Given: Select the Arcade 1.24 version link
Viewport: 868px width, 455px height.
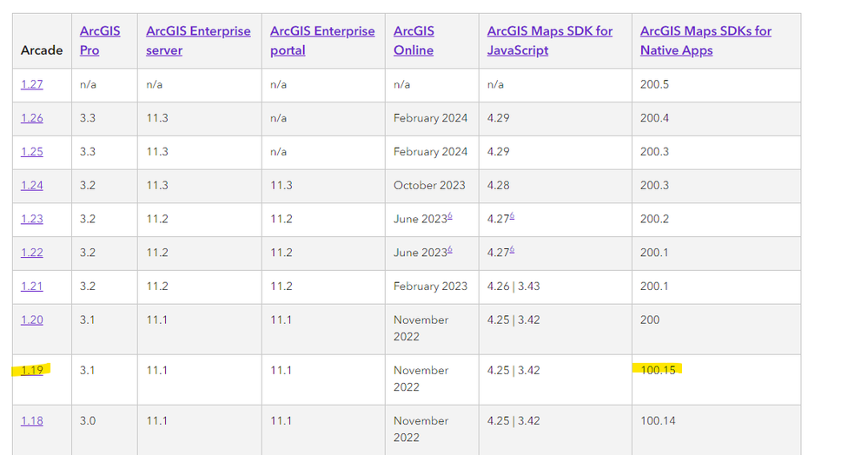Looking at the screenshot, I should (32, 185).
